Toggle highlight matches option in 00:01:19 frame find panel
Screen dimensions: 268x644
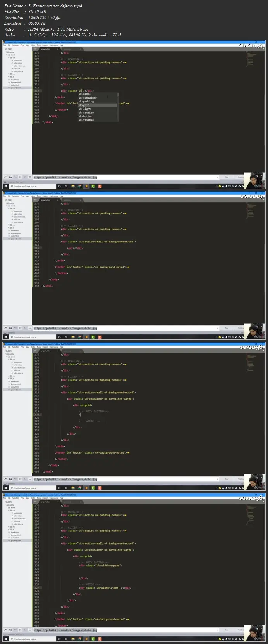(x=30, y=328)
